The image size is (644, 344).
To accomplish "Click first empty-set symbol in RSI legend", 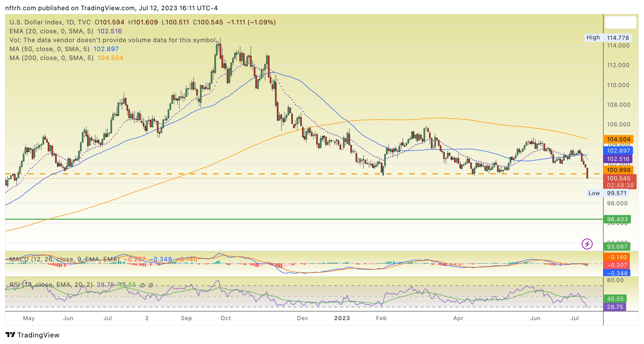I will (142, 285).
